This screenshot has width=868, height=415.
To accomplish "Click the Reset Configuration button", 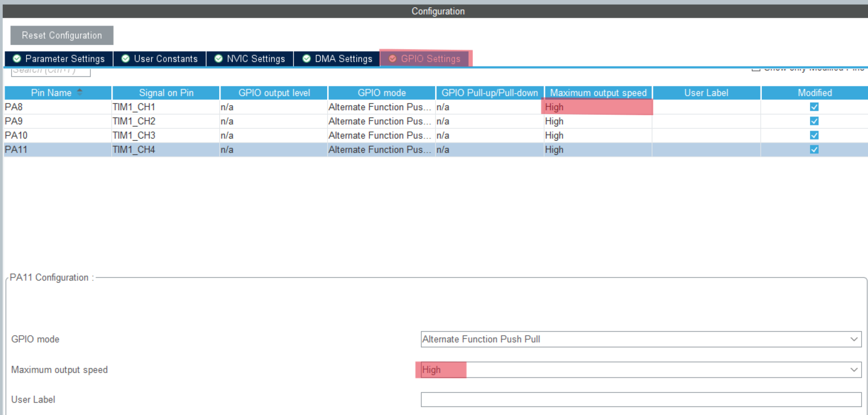I will coord(62,35).
